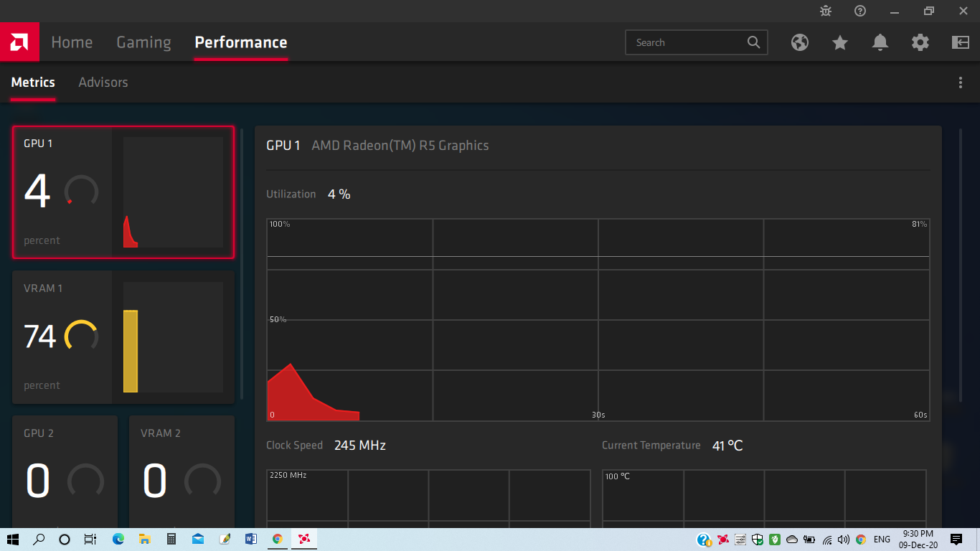Open the OneDrive cloud tray icon

click(792, 540)
